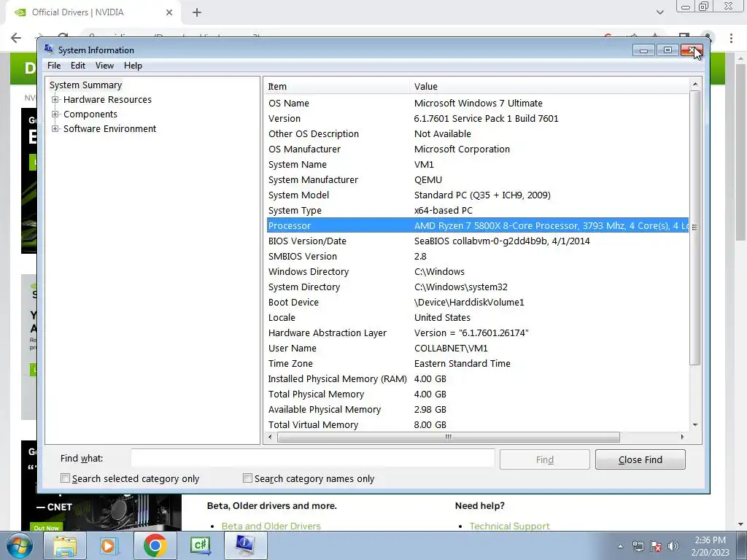Open the File menu

(54, 66)
